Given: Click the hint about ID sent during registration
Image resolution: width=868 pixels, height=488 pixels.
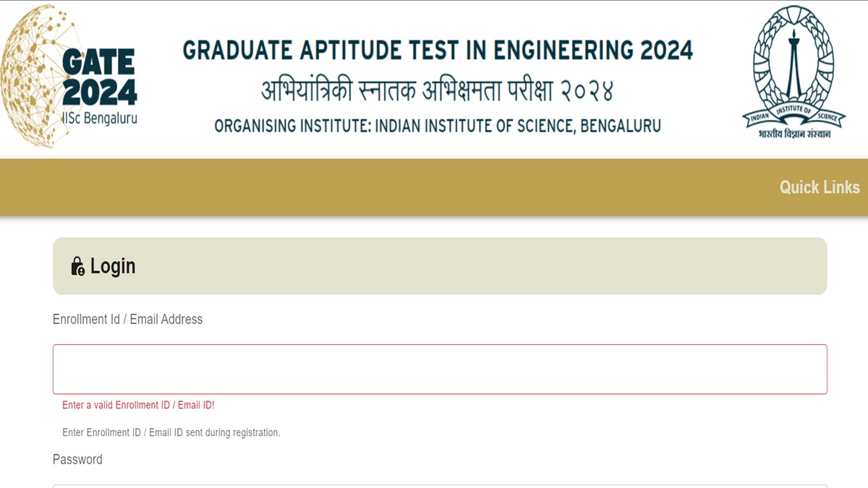Looking at the screenshot, I should (x=171, y=433).
